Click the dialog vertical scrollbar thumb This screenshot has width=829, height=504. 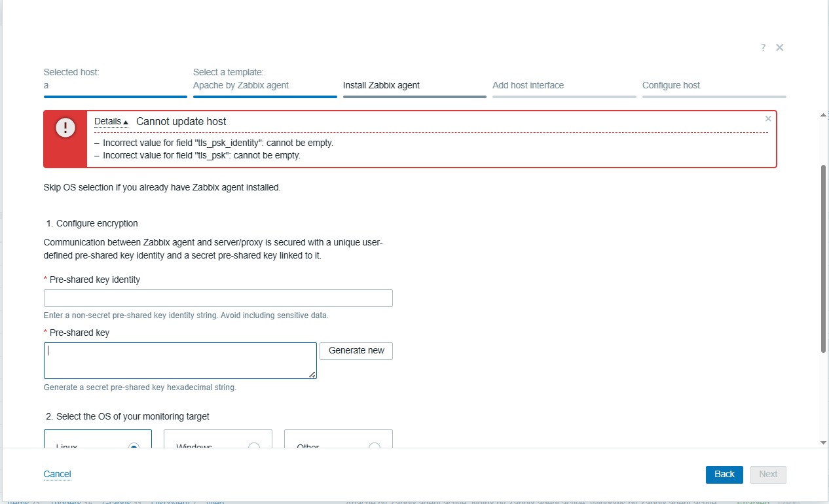(x=824, y=259)
